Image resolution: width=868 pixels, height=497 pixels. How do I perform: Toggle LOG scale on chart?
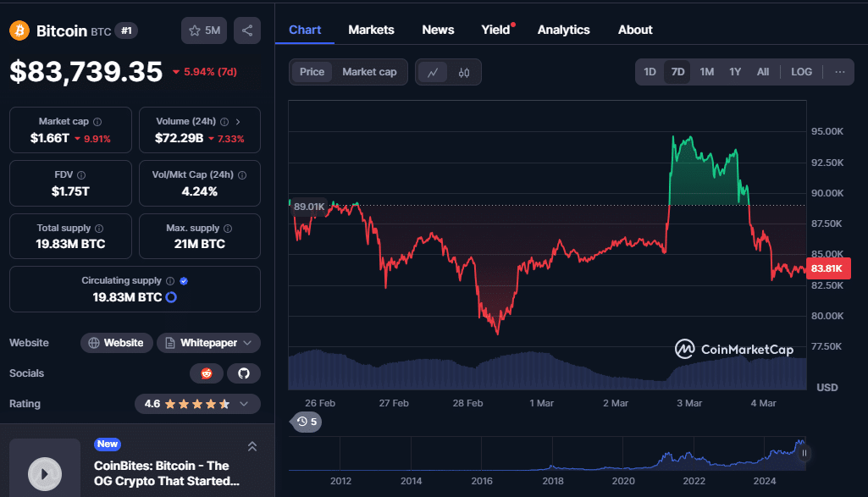point(802,72)
